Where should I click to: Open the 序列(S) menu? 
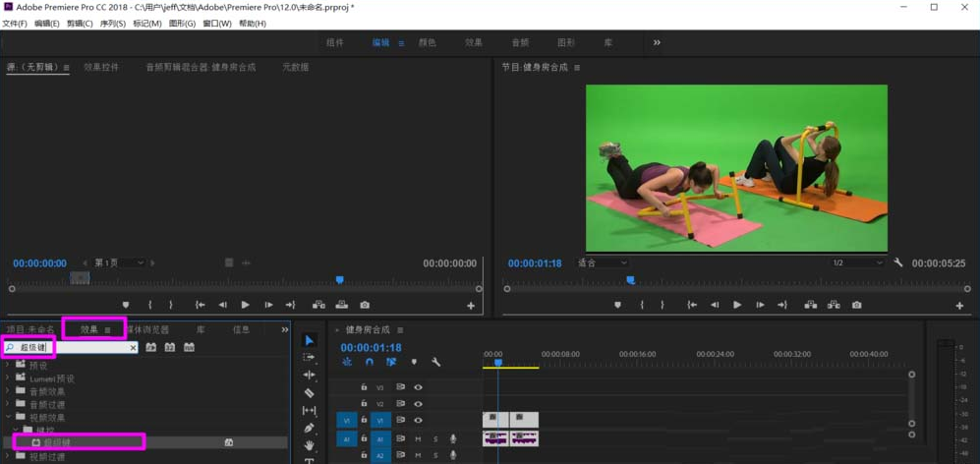113,24
